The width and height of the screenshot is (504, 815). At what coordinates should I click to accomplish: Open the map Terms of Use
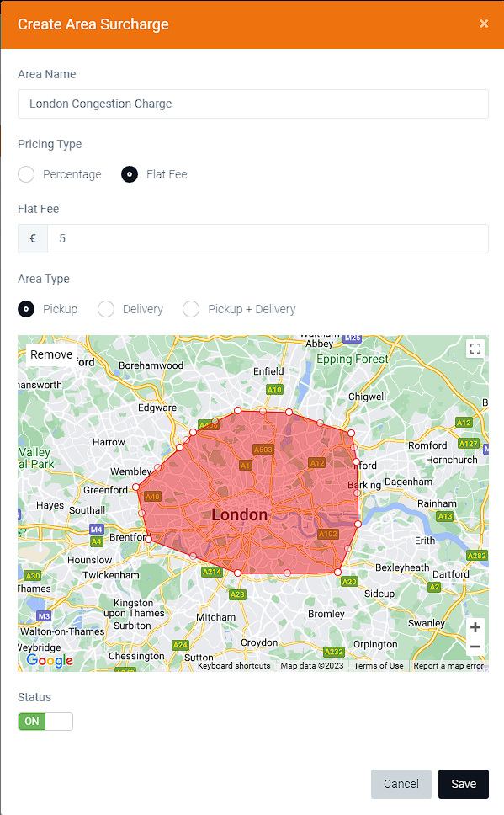(379, 665)
